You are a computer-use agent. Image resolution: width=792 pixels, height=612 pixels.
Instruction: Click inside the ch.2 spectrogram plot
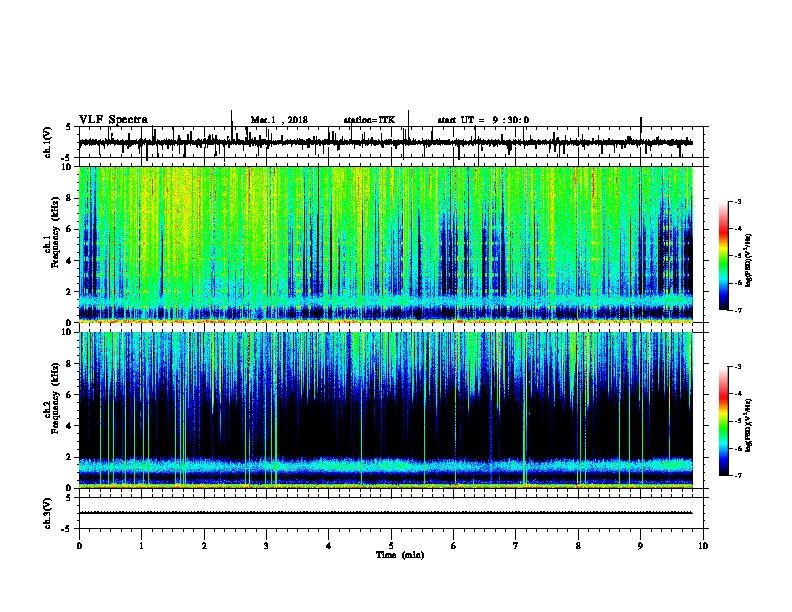pos(386,410)
